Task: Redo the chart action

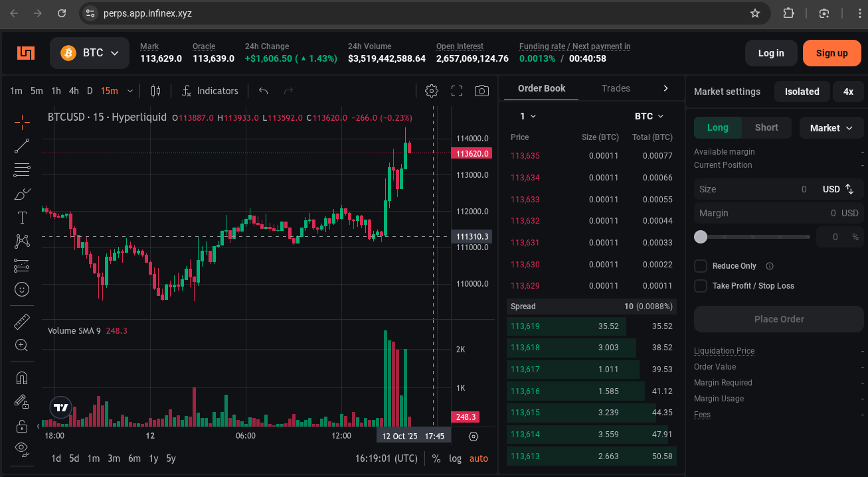Action: [x=288, y=91]
